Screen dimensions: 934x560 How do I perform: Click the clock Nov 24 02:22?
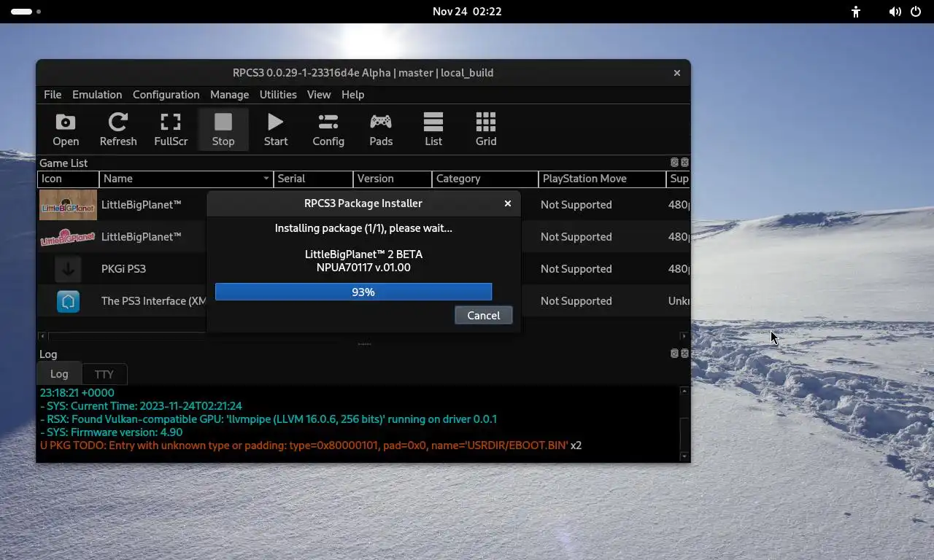click(467, 12)
